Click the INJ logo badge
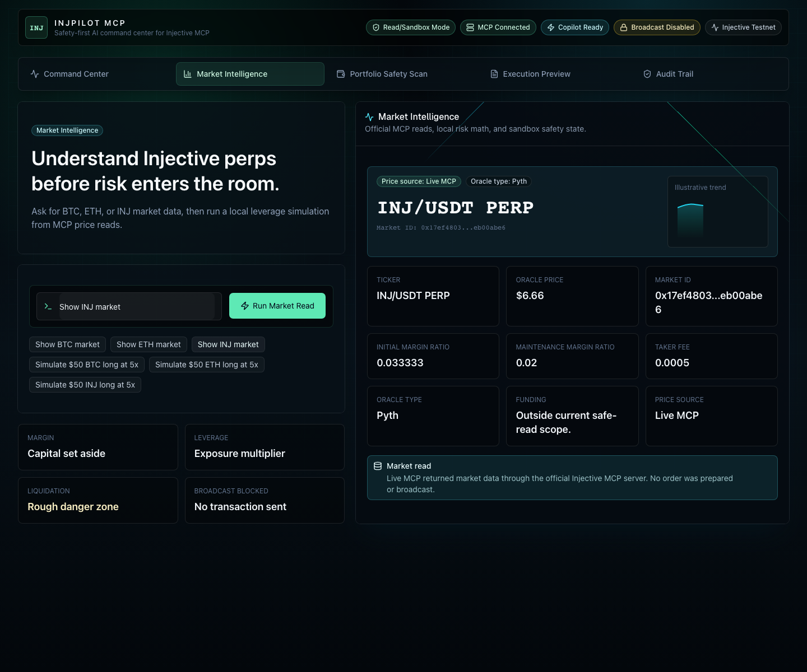The height and width of the screenshot is (672, 807). click(x=36, y=27)
